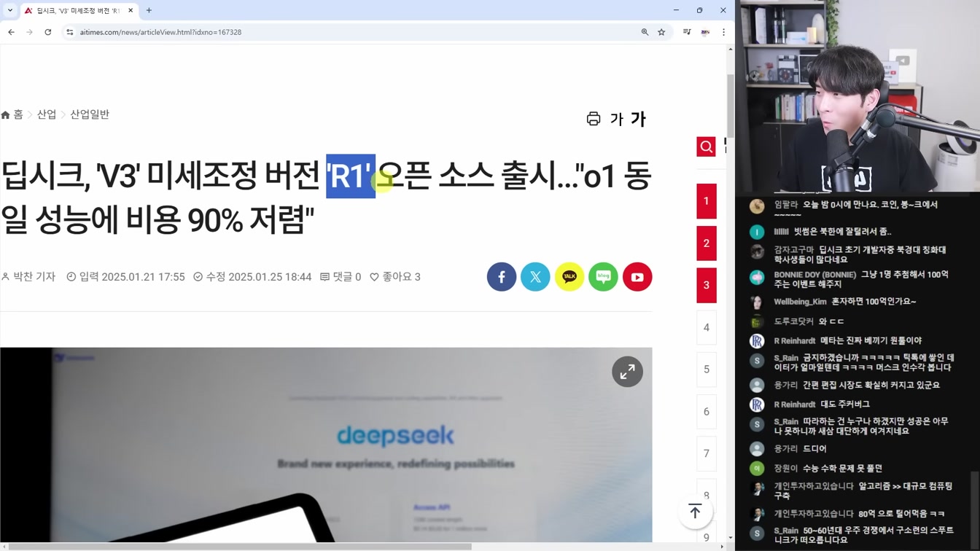Click chat username 감자고구마
This screenshot has width=980, height=551.
[x=793, y=250]
